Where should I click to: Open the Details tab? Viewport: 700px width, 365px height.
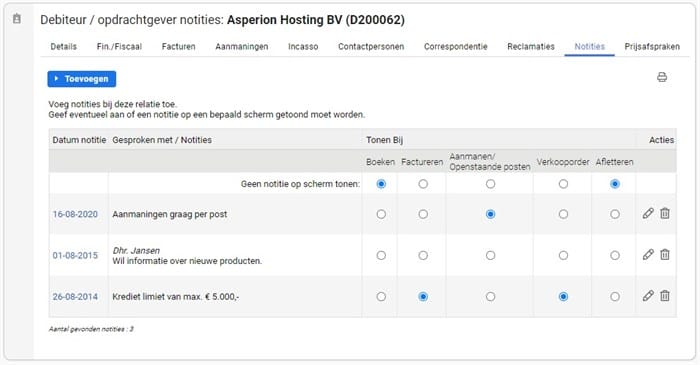[x=63, y=46]
